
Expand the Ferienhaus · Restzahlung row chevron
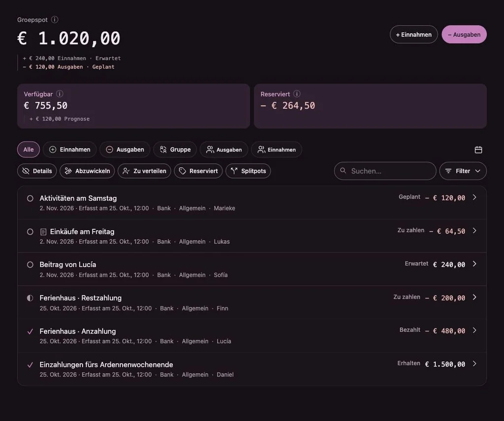(474, 297)
